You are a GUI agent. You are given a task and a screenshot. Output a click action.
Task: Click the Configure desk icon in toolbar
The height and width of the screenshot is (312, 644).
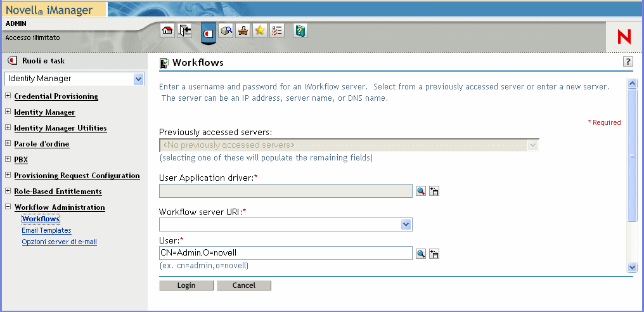click(242, 30)
